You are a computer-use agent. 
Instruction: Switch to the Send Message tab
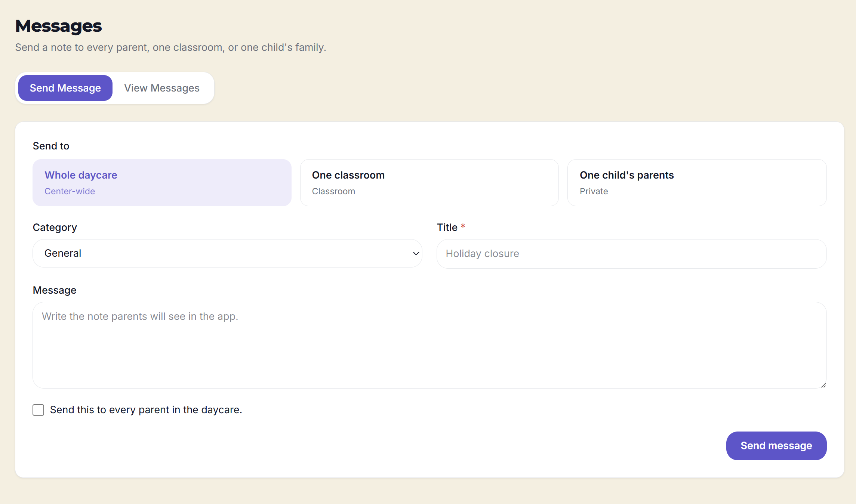click(65, 88)
